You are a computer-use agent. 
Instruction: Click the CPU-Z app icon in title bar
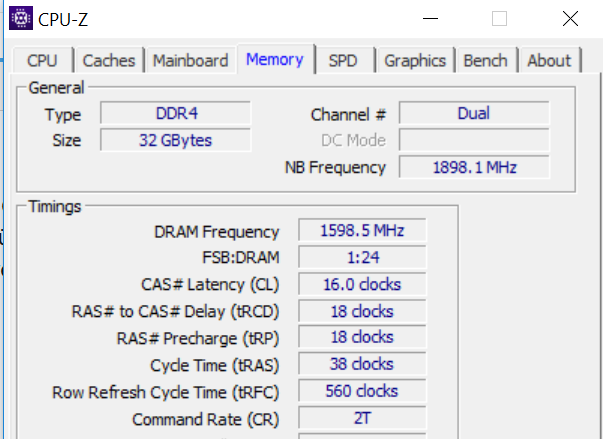(x=21, y=18)
